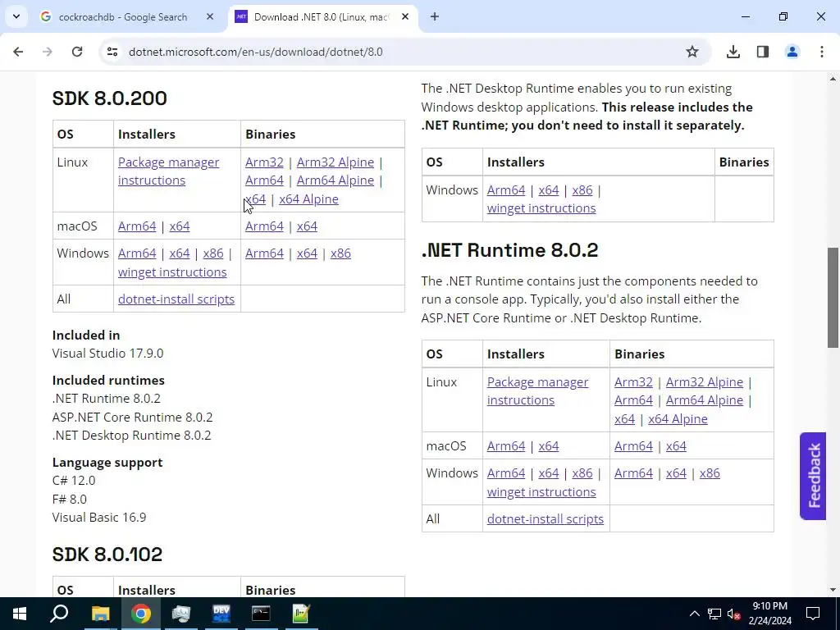Viewport: 840px width, 630px height.
Task: Click muted volume icon in tray
Action: pos(733,614)
